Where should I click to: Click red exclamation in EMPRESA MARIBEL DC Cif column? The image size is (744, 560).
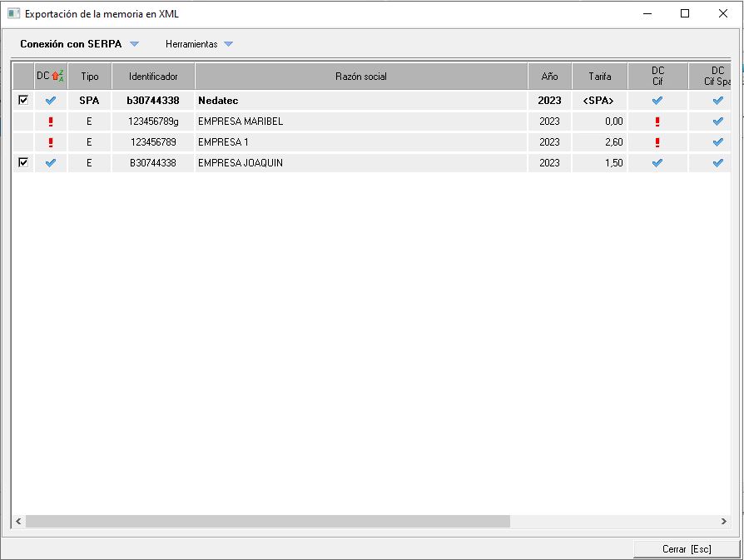click(x=657, y=121)
